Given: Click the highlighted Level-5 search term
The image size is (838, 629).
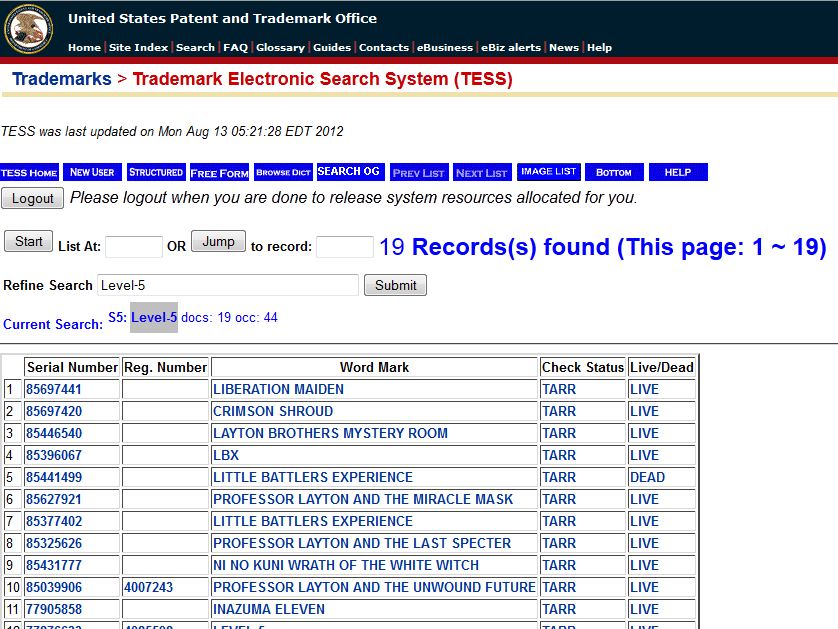Looking at the screenshot, I should click(x=154, y=317).
